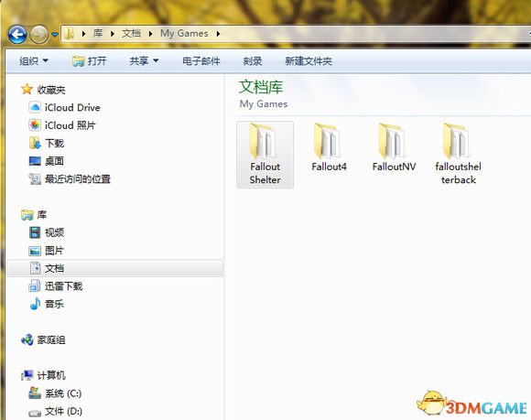Open the 音乐 library
Viewport: 531px width, 420px height.
coord(47,304)
